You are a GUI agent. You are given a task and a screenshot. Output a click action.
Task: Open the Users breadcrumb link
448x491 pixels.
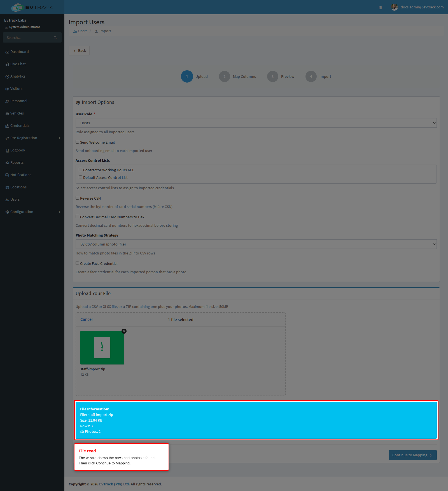tap(80, 31)
